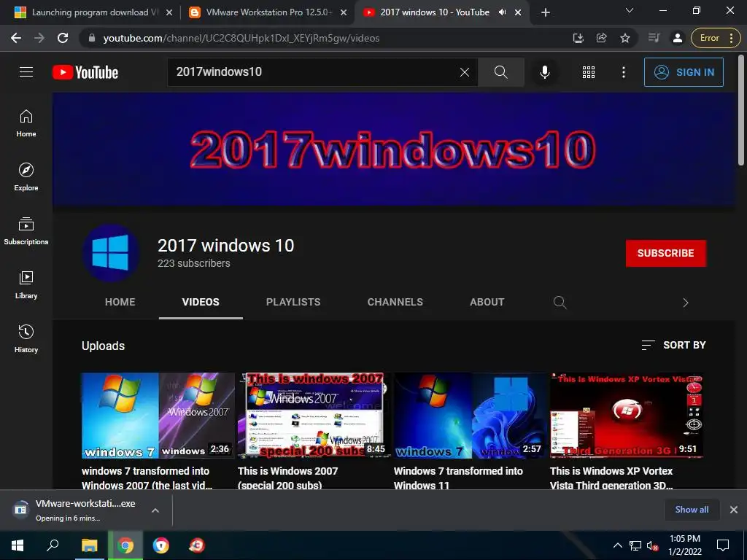This screenshot has width=747, height=560.
Task: Select the VIDEOS tab
Action: point(201,302)
